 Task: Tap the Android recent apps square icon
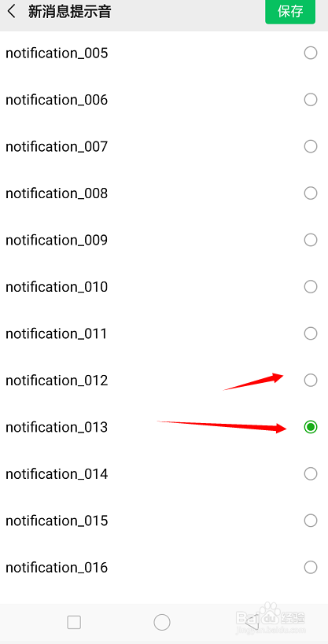[x=74, y=622]
